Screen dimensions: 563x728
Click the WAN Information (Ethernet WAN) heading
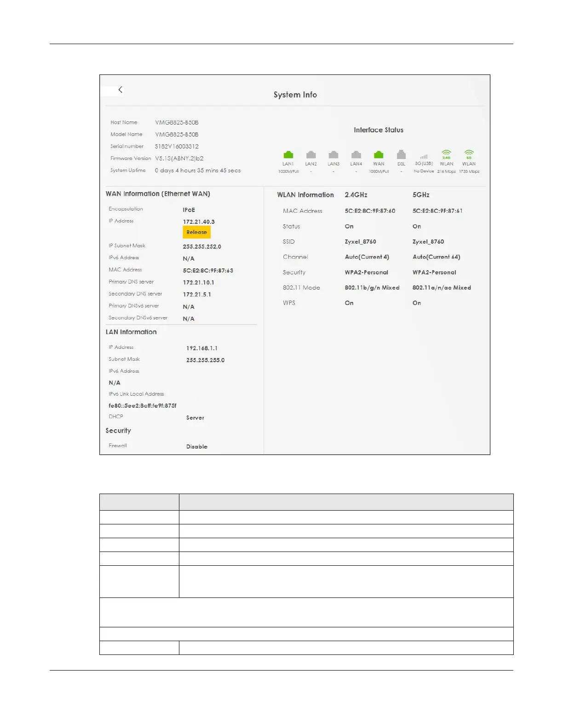(x=158, y=194)
